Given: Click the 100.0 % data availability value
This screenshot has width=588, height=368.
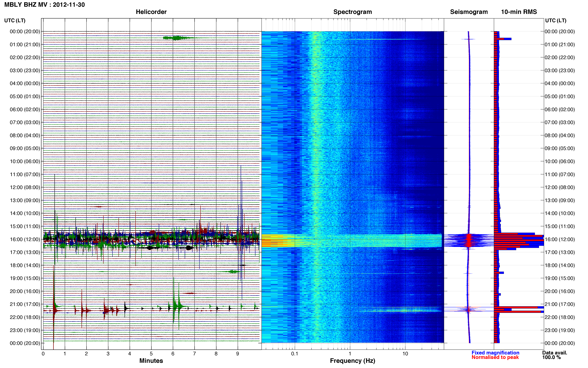Looking at the screenshot, I should tap(552, 357).
